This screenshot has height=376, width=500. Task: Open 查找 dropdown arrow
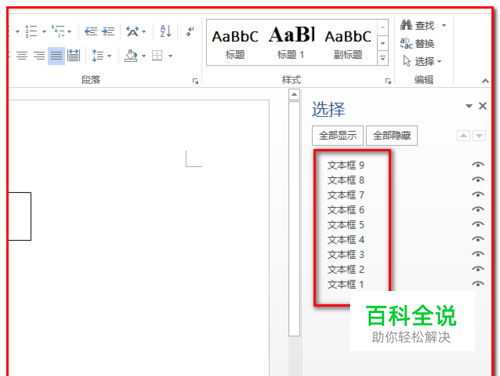coord(444,25)
